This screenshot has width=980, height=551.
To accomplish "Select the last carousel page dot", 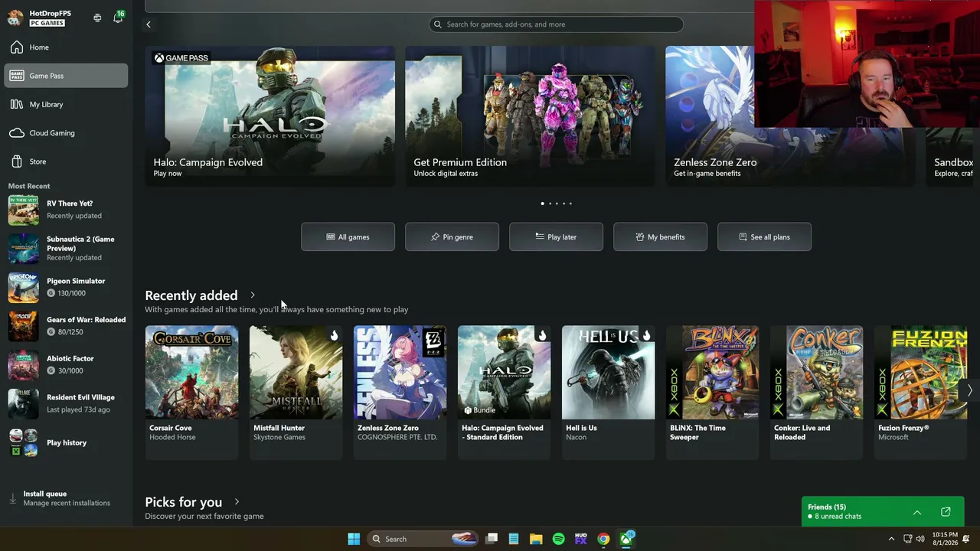I will (x=570, y=204).
